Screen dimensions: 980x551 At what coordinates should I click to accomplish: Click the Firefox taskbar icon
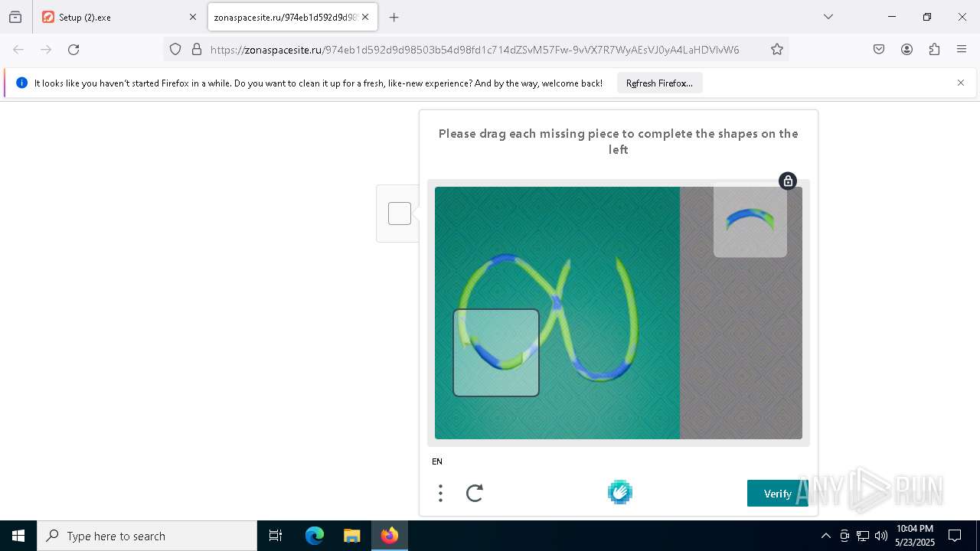pos(390,536)
